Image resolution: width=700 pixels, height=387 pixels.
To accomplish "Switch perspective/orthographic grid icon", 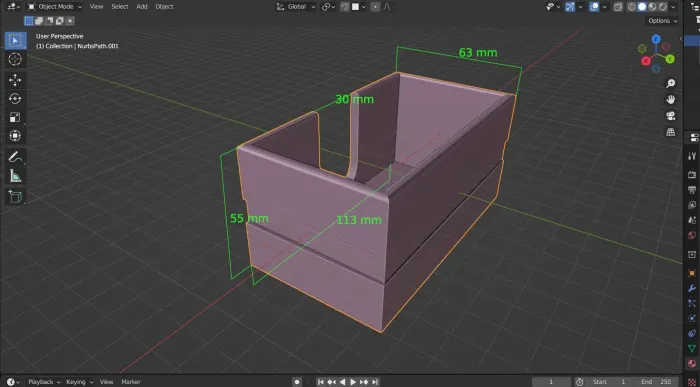I will (671, 132).
